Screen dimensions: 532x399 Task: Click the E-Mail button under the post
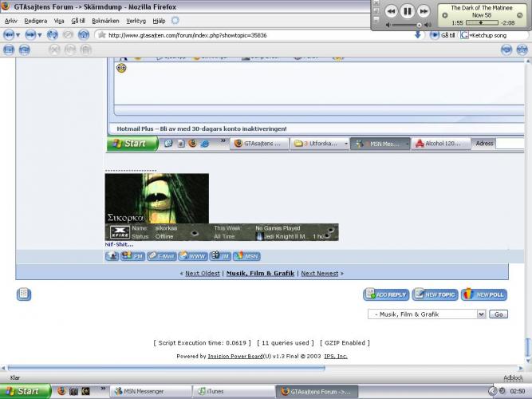pyautogui.click(x=161, y=256)
